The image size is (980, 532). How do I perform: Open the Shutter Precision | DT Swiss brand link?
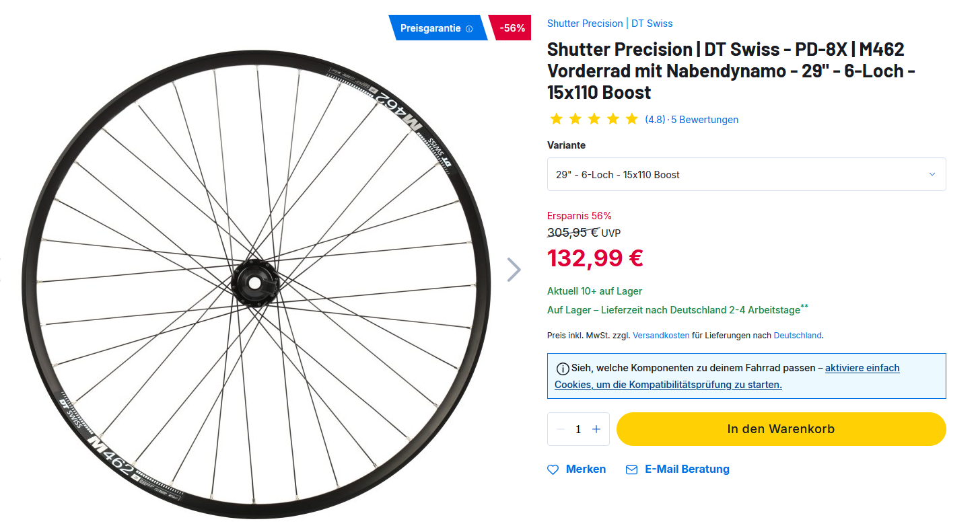point(610,24)
